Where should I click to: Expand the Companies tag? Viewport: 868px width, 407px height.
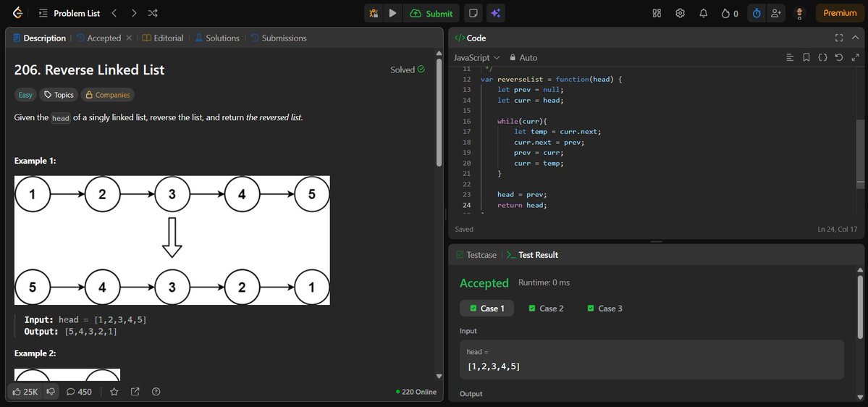(107, 95)
